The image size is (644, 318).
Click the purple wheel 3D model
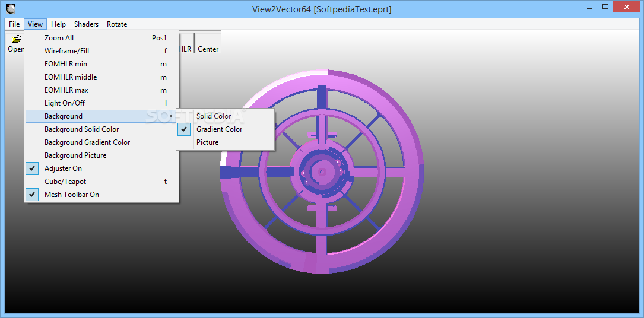[x=322, y=171]
